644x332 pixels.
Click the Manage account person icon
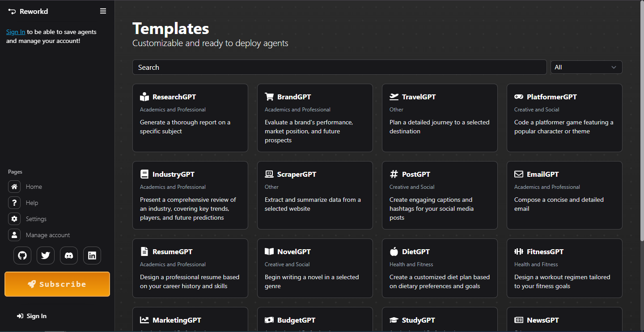[x=14, y=235]
